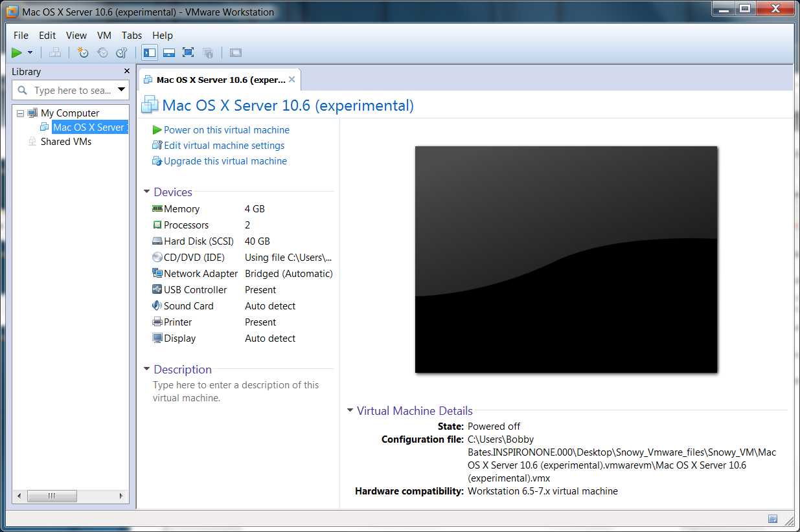Open the snapshot manager icon
800x532 pixels.
click(x=121, y=52)
